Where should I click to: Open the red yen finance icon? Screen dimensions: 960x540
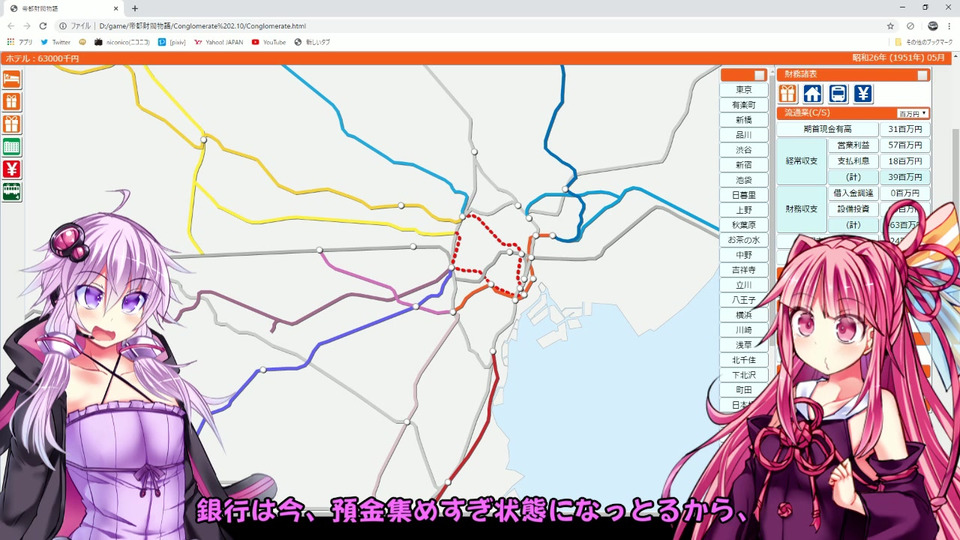point(12,169)
